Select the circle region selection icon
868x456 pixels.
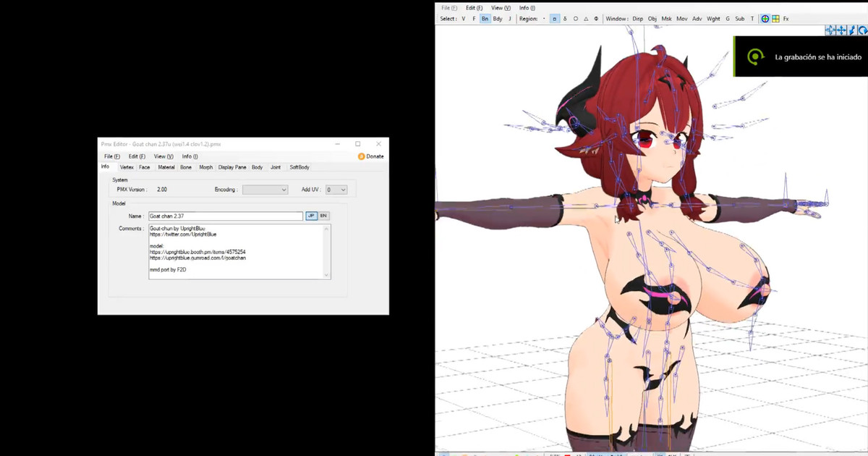(576, 19)
